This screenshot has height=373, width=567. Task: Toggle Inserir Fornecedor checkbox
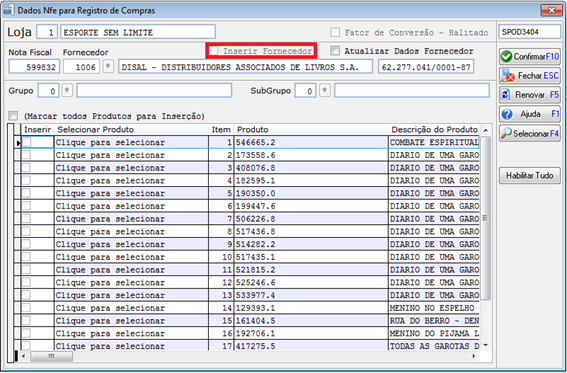pyautogui.click(x=214, y=51)
